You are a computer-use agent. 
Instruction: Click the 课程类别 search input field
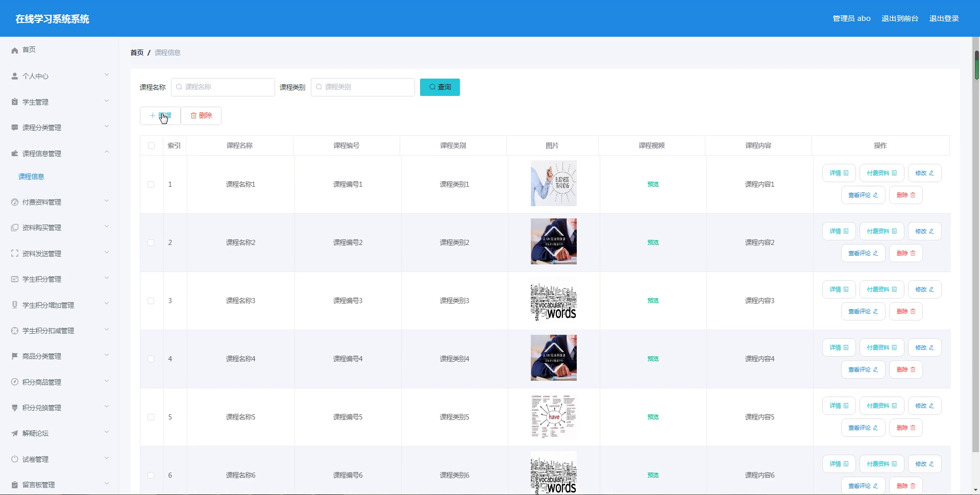pos(363,87)
